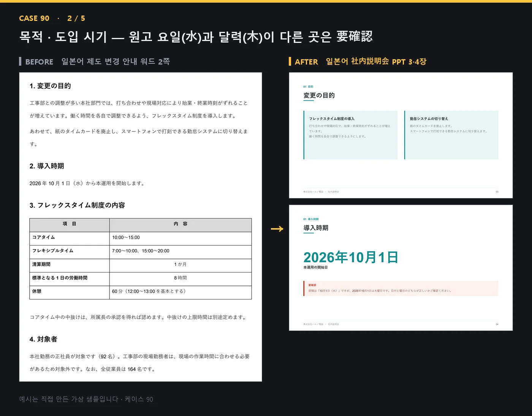This screenshot has width=532, height=416.
Task: Click the paragraph starting "コアタイム中の中抜けは"
Action: [x=139, y=317]
